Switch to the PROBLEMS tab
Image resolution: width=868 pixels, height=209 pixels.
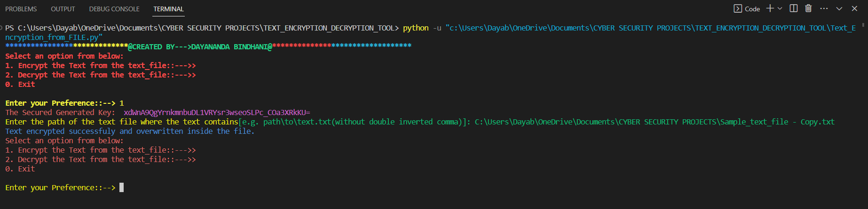[x=21, y=9]
